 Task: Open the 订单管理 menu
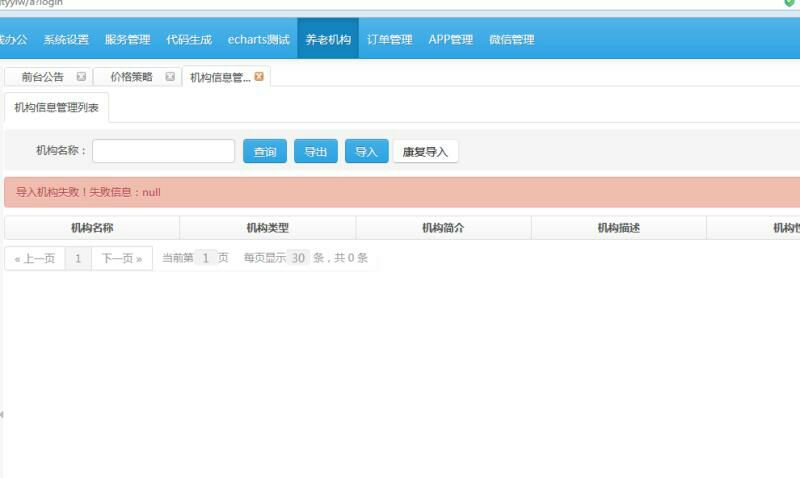[x=389, y=40]
